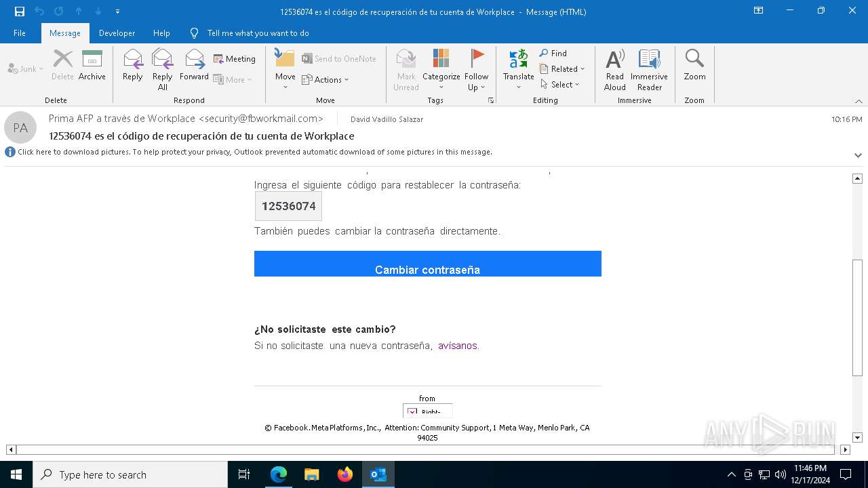Open the Actions dropdown
The image size is (868, 488).
(325, 79)
